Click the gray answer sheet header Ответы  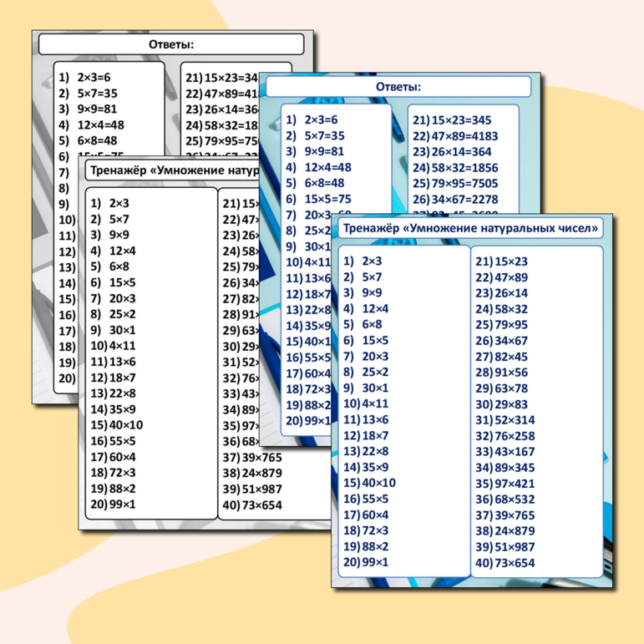pyautogui.click(x=171, y=44)
